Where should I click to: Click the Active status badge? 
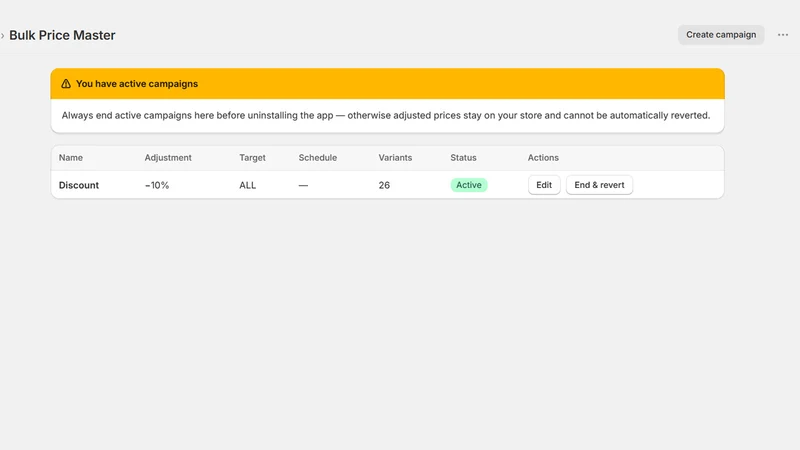pos(469,185)
